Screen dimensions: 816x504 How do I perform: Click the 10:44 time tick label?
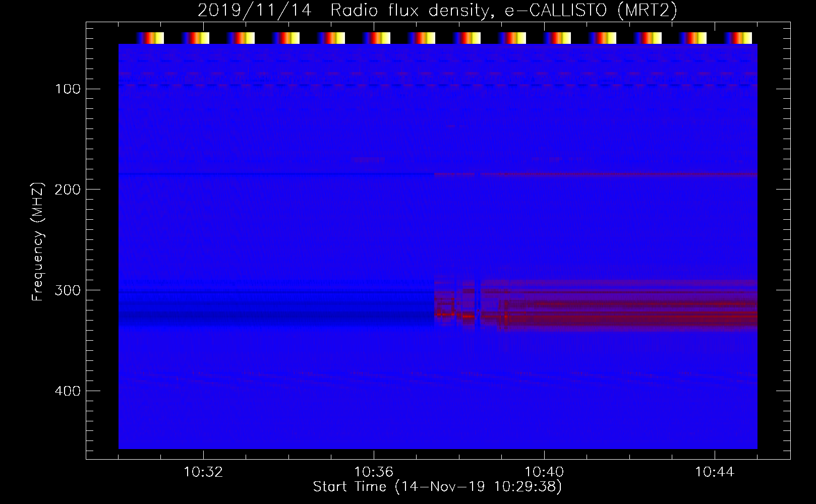[x=715, y=472]
